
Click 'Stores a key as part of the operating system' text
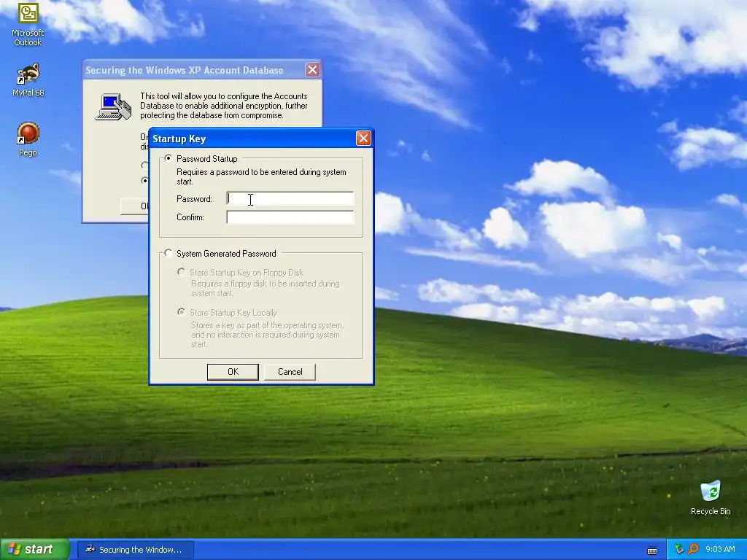pyautogui.click(x=267, y=334)
